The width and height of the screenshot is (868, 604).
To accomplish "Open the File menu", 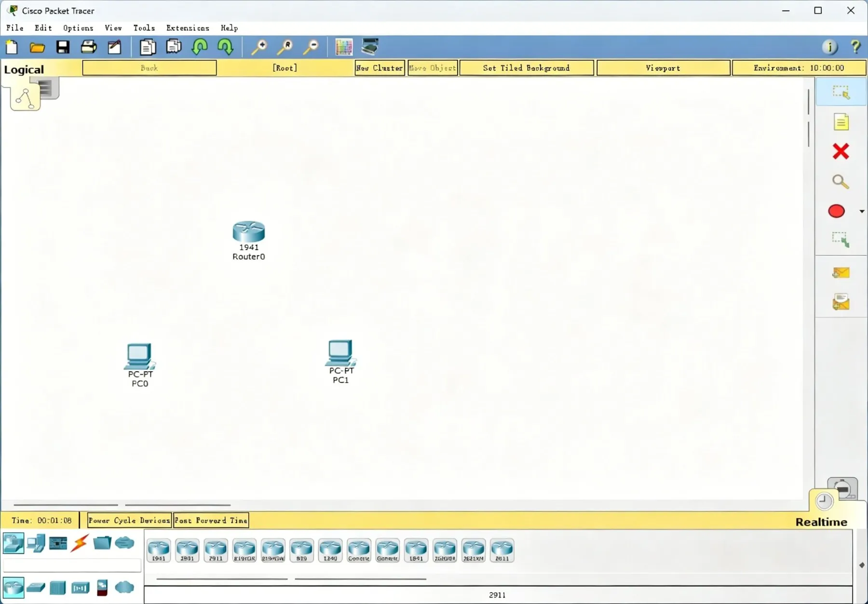I will (x=15, y=28).
